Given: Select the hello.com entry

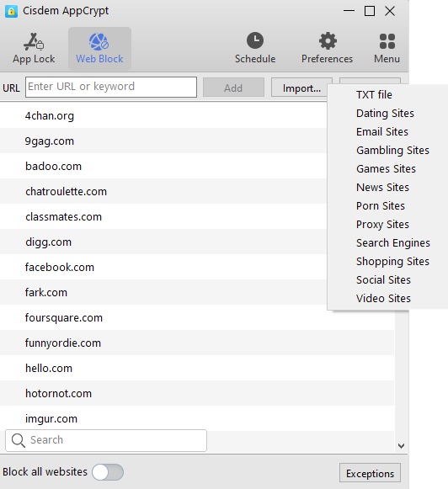Looking at the screenshot, I should 197,369.
